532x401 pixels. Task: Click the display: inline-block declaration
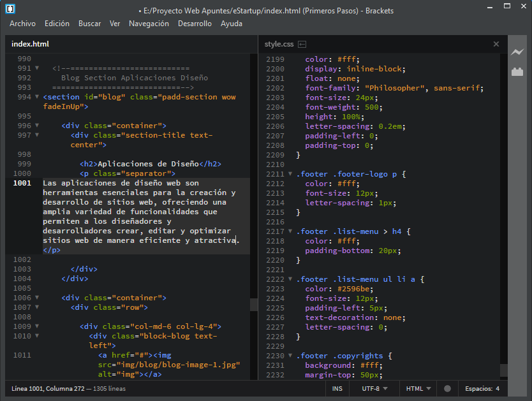point(355,69)
